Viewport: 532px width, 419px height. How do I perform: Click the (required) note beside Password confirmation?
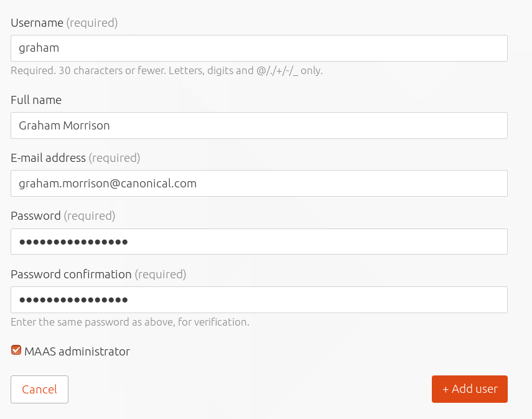click(x=161, y=275)
